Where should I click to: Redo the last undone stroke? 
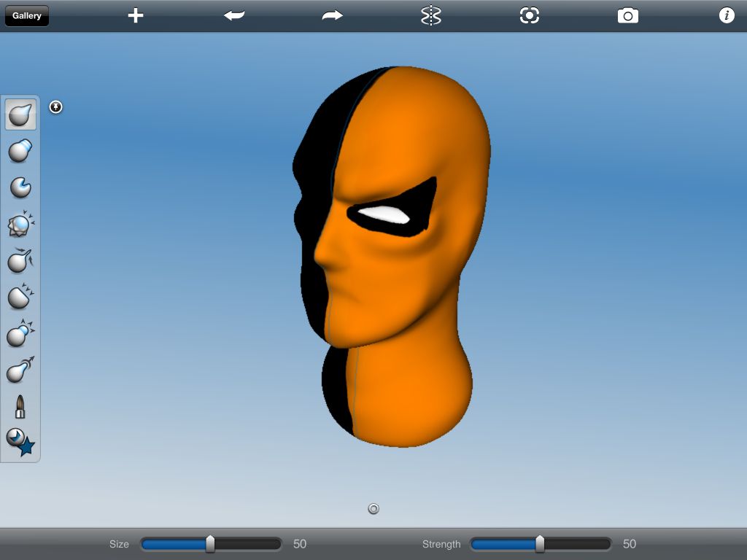click(x=333, y=16)
